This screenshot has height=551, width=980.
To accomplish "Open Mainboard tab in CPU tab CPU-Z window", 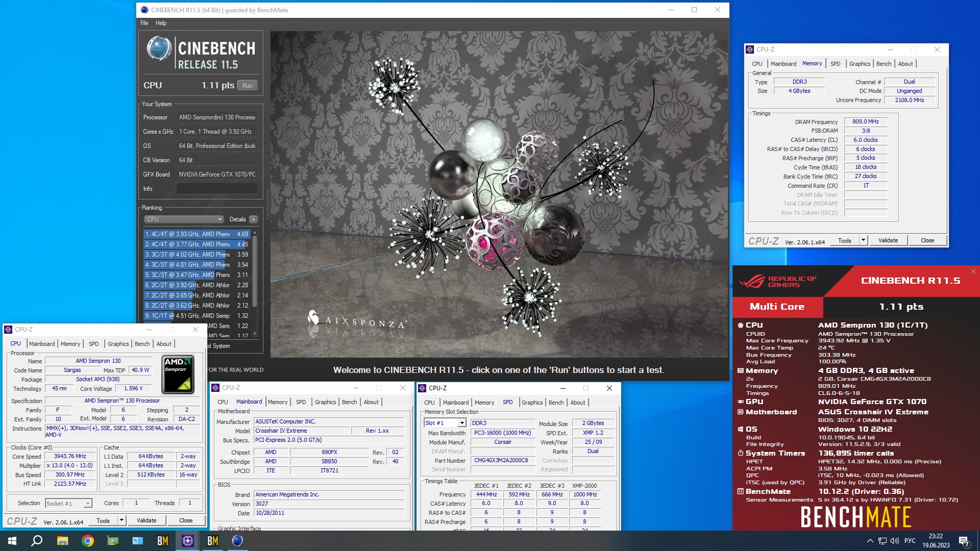I will click(42, 344).
